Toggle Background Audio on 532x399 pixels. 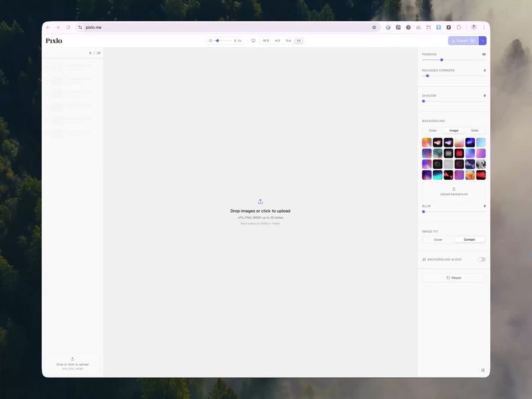[x=481, y=259]
